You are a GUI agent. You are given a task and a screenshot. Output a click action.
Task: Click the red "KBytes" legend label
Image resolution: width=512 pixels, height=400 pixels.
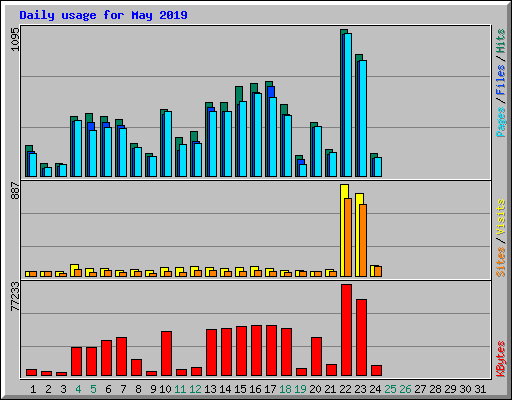point(501,359)
